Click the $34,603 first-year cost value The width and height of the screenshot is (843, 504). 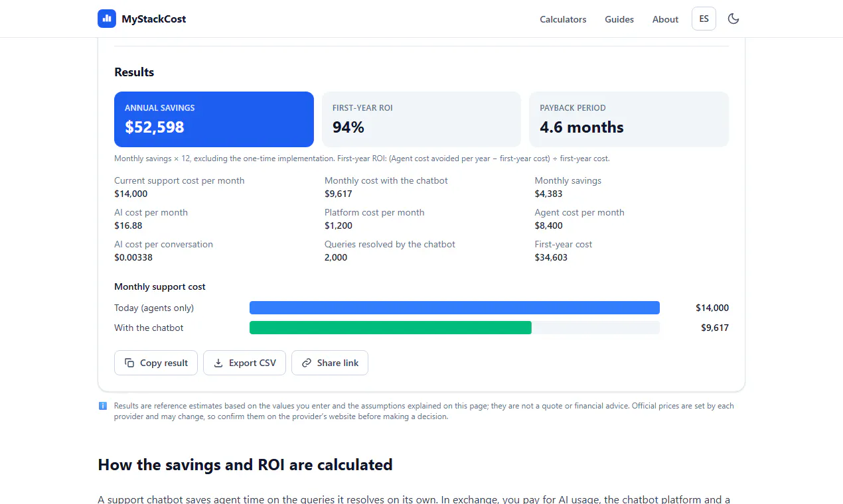tap(551, 257)
